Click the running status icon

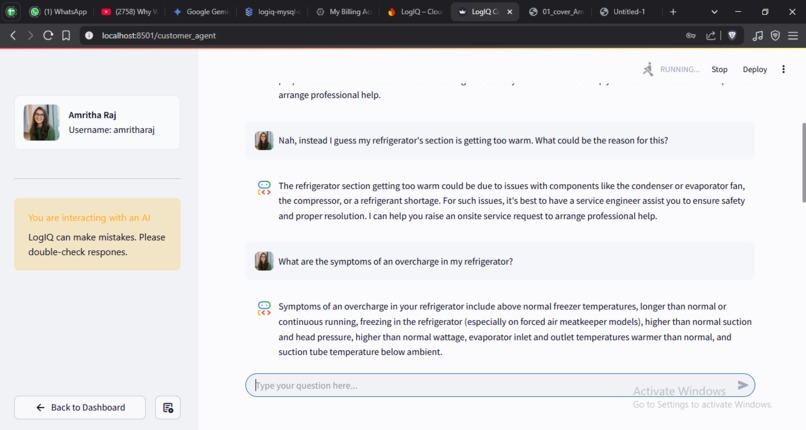pos(648,69)
